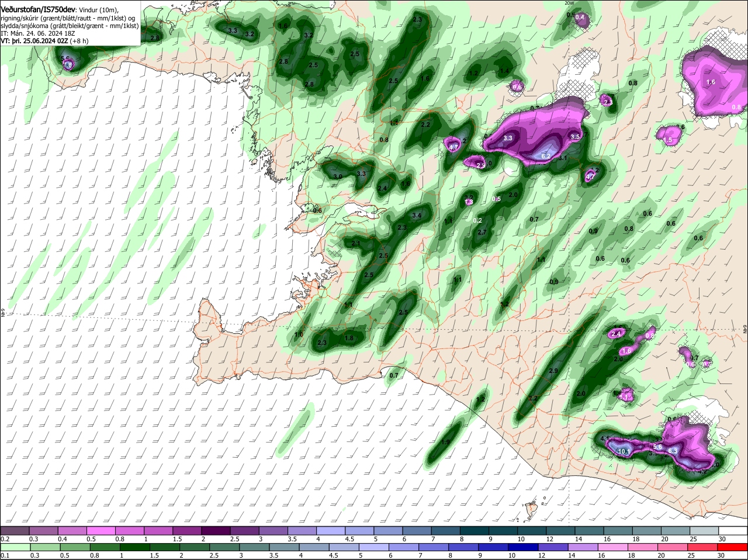The image size is (748, 560).
Task: Select the 'Vindur (10m)' text in the header
Action: (x=99, y=11)
